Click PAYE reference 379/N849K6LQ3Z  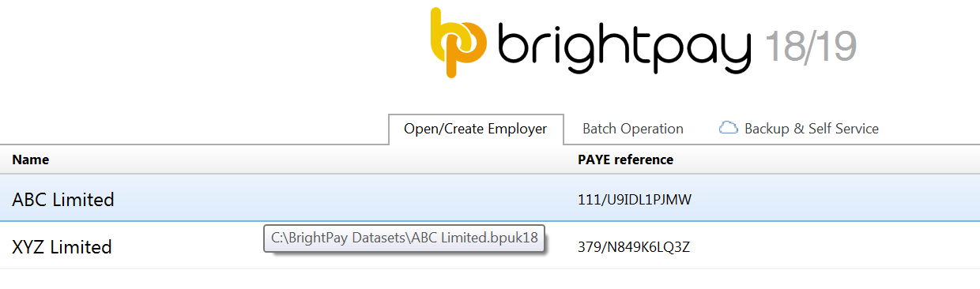[635, 248]
